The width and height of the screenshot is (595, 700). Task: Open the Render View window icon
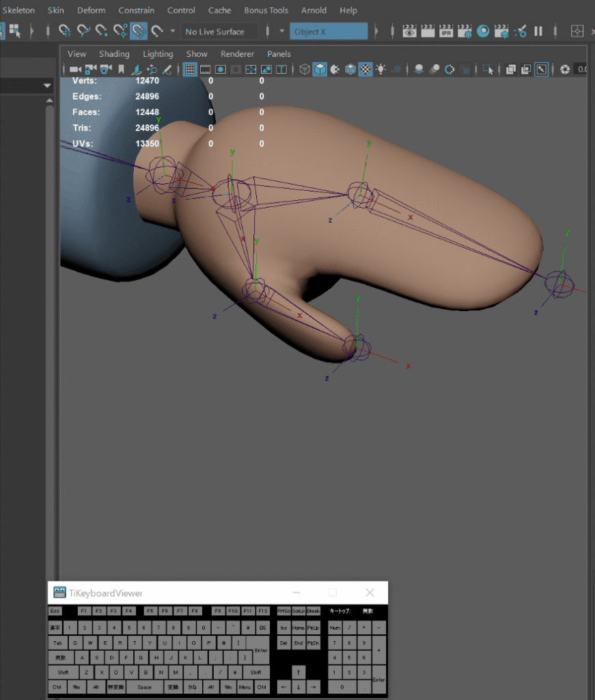point(409,31)
